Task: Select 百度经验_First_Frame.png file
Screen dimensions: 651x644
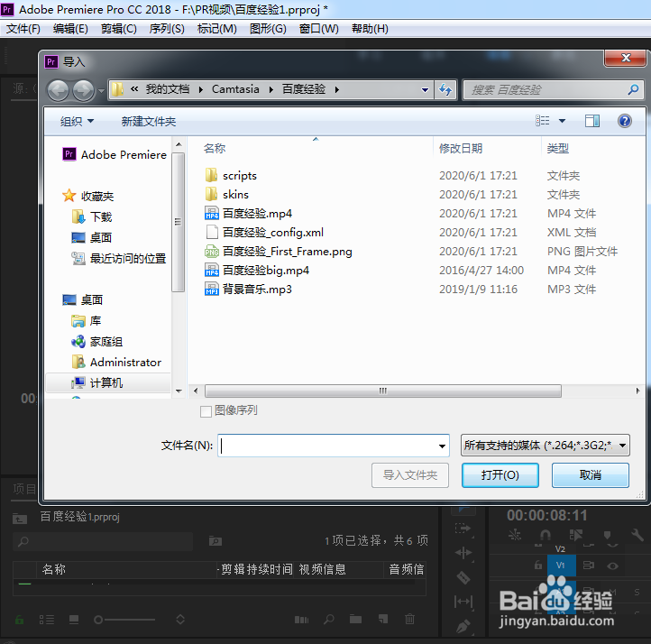Action: click(x=279, y=252)
